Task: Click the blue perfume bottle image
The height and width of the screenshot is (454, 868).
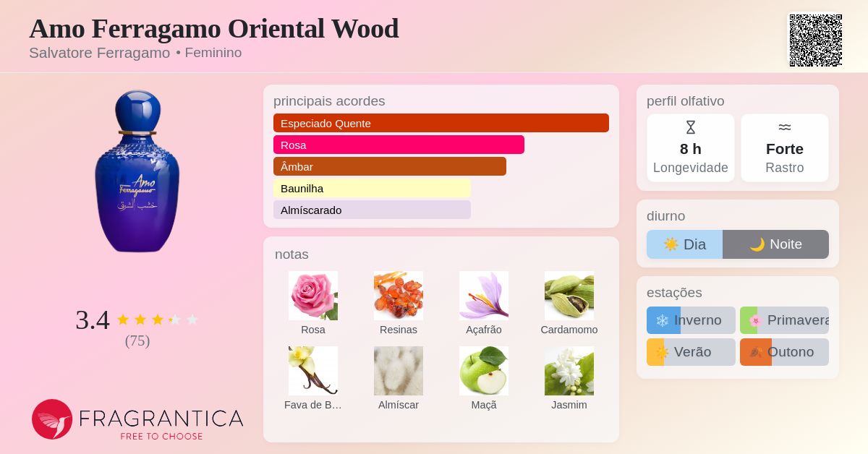Action: [137, 171]
